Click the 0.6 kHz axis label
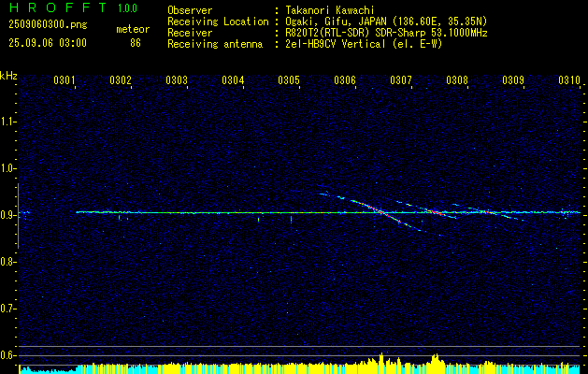Screen dimensions: 588x374 [x=7, y=355]
